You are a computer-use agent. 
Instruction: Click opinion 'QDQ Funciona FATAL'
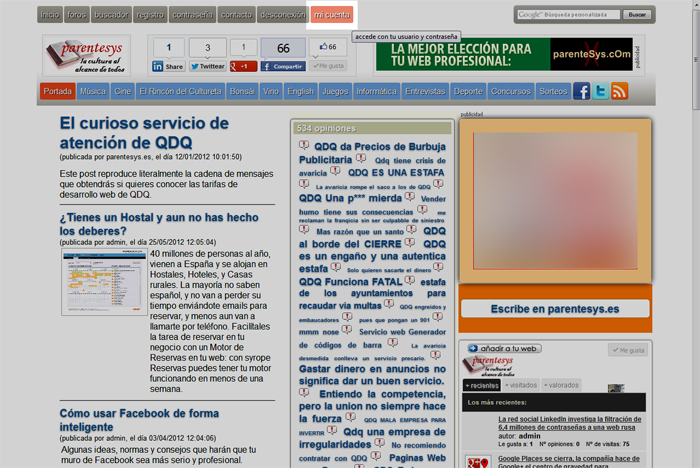pos(350,282)
